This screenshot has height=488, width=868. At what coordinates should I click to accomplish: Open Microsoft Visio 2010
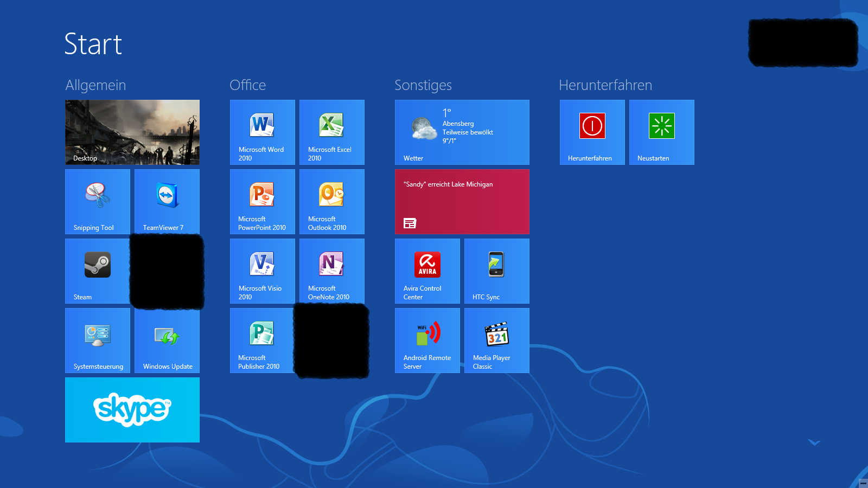[263, 271]
